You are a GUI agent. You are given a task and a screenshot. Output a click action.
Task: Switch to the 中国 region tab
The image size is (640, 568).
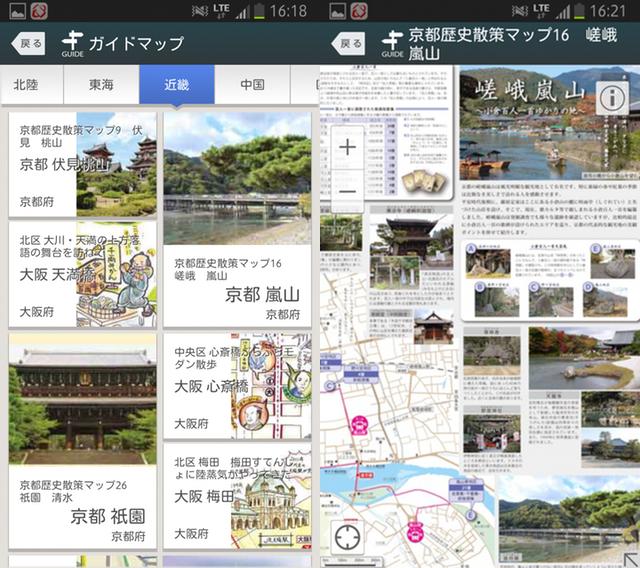pos(252,85)
